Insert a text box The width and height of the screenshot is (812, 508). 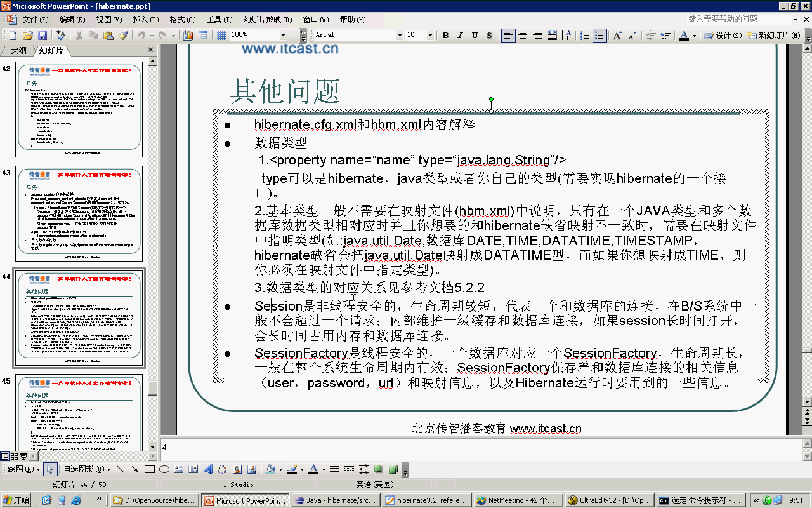pyautogui.click(x=179, y=470)
